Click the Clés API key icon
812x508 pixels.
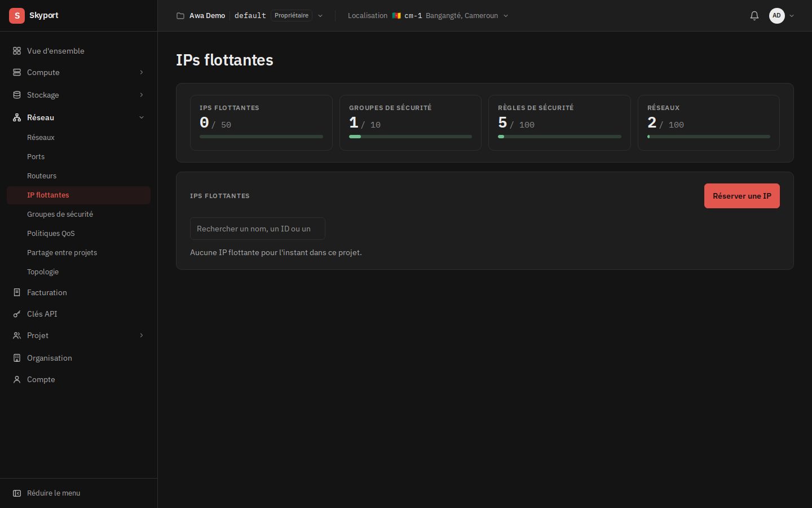[17, 314]
